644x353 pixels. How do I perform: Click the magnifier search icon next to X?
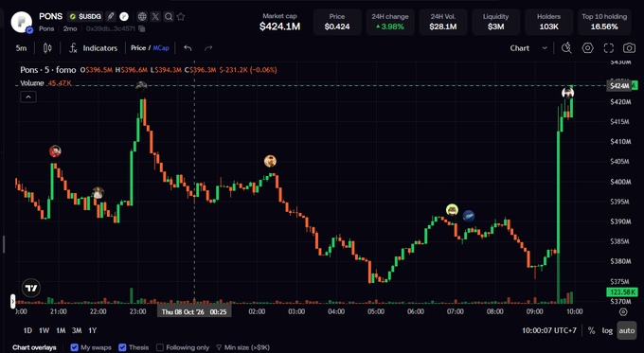(169, 16)
